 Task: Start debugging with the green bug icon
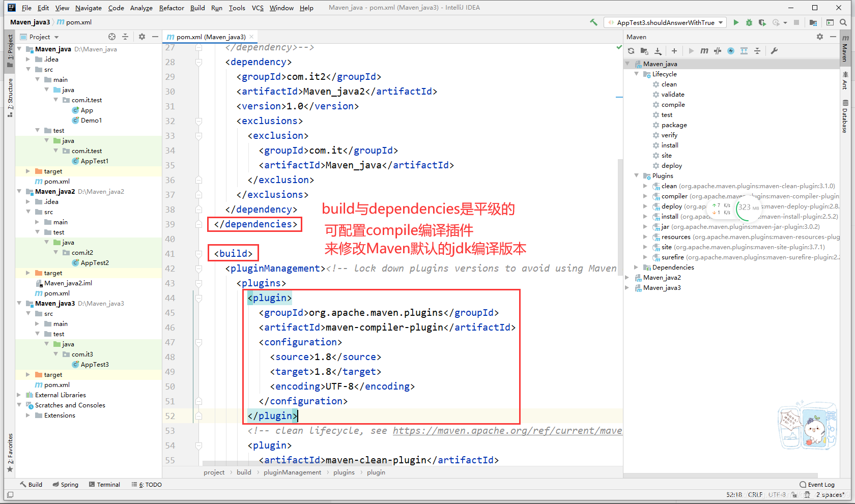[749, 22]
